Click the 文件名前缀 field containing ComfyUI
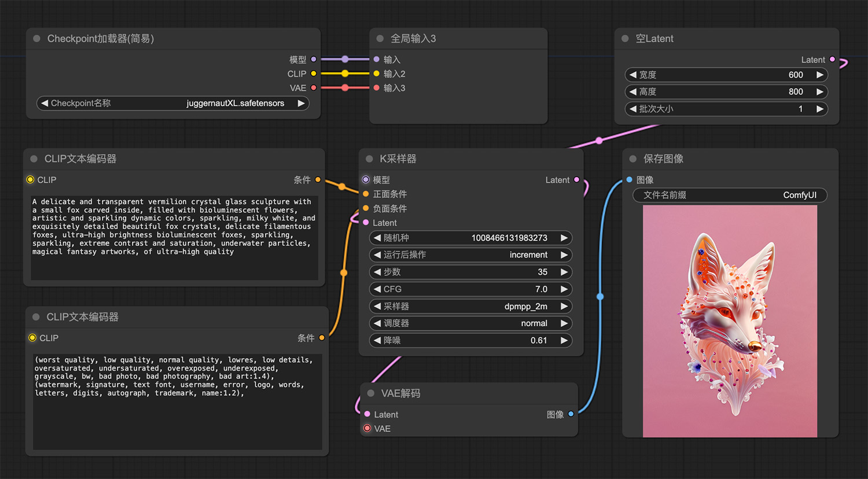Viewport: 868px width, 479px height. tap(730, 195)
